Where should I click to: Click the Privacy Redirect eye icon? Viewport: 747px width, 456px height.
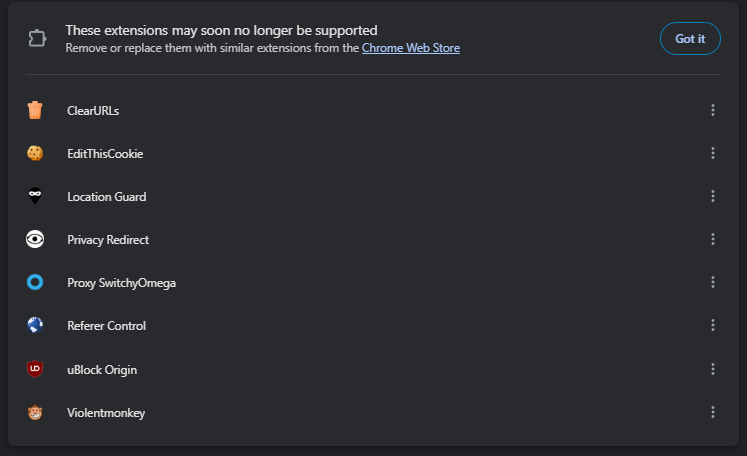coord(35,240)
